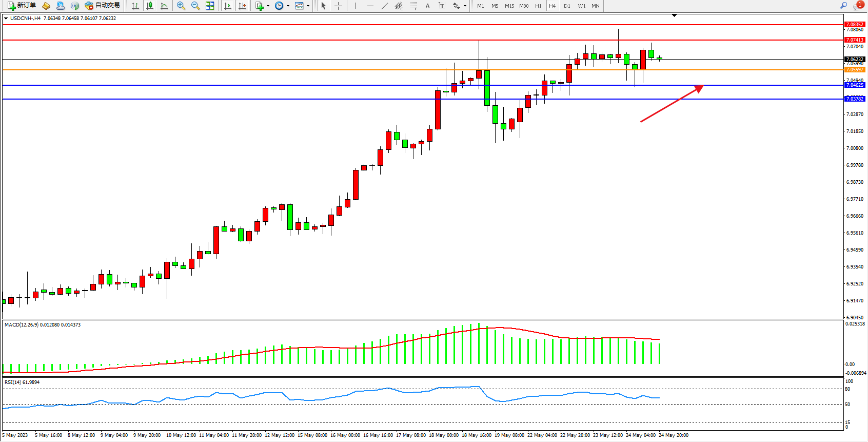This screenshot has height=442, width=868.
Task: Zoom in on the chart
Action: pos(181,6)
